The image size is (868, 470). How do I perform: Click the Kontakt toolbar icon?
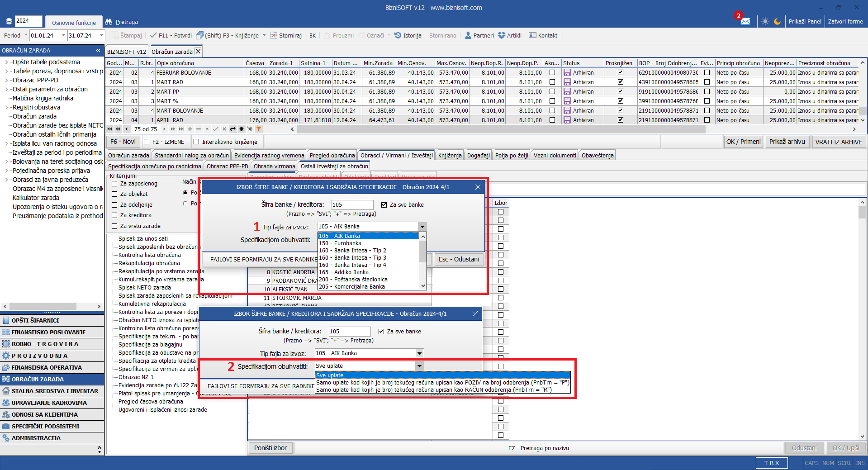coord(532,35)
